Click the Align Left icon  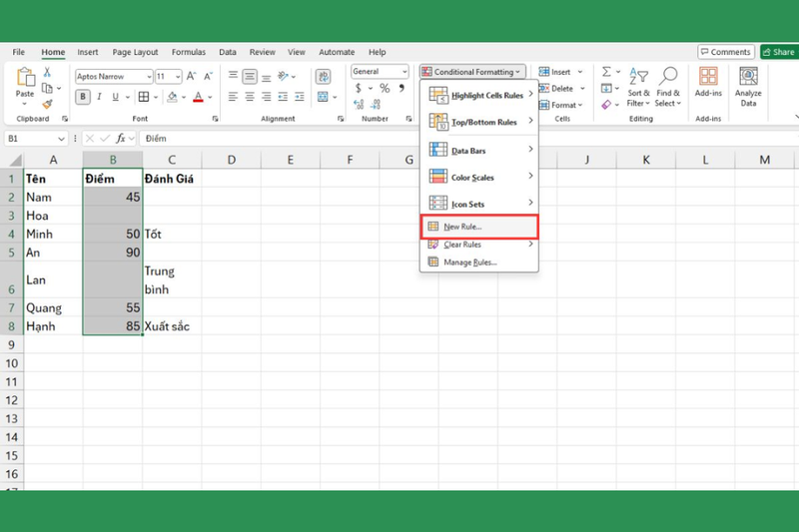coord(233,97)
